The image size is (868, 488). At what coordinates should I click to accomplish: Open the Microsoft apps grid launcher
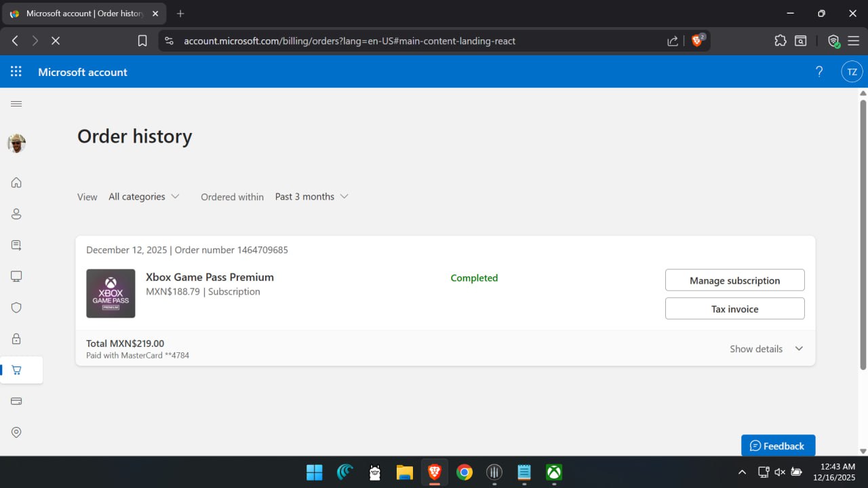tap(16, 72)
